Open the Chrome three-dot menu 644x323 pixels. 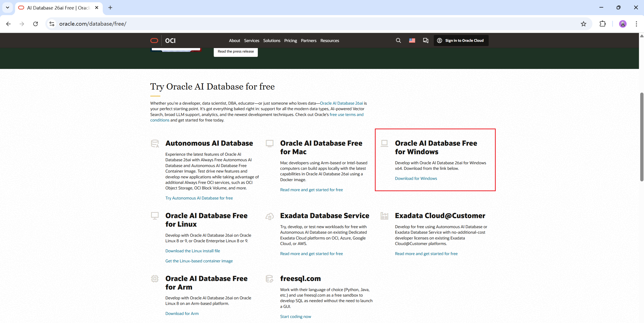(636, 24)
